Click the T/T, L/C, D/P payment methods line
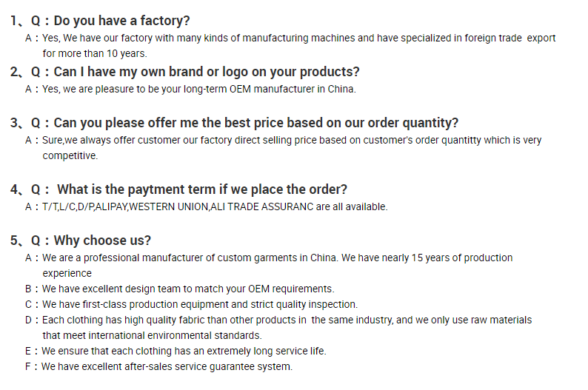This screenshot has height=390, width=588. pos(214,206)
